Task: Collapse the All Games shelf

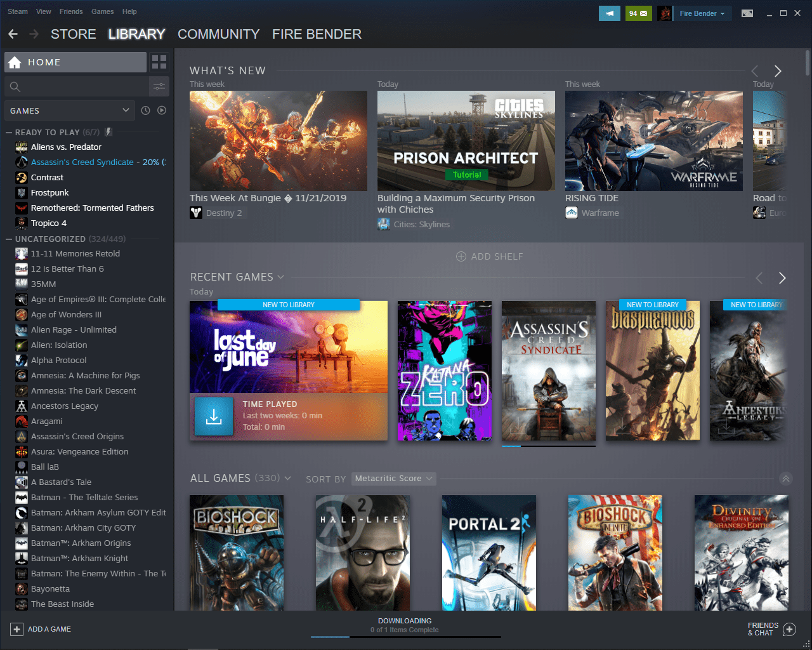Action: [786, 479]
